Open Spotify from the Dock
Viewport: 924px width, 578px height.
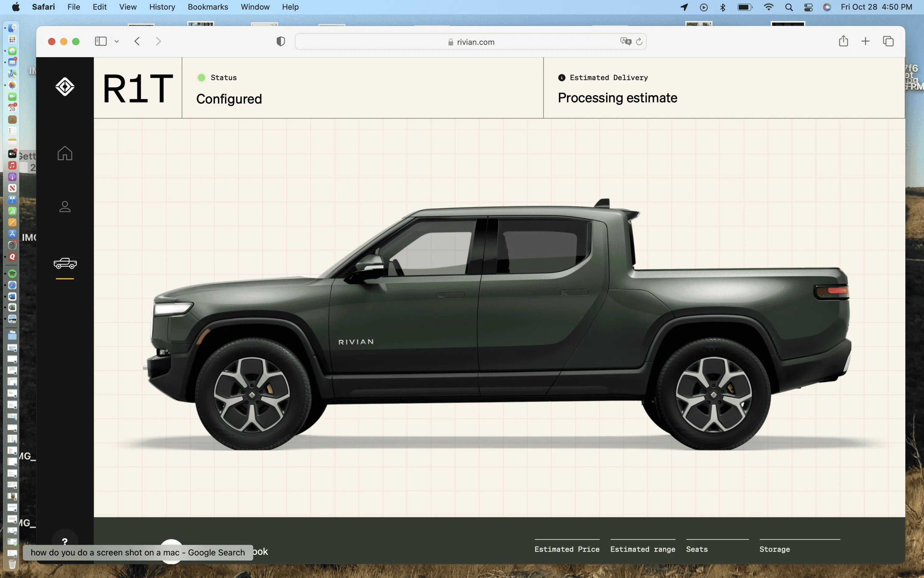[12, 274]
